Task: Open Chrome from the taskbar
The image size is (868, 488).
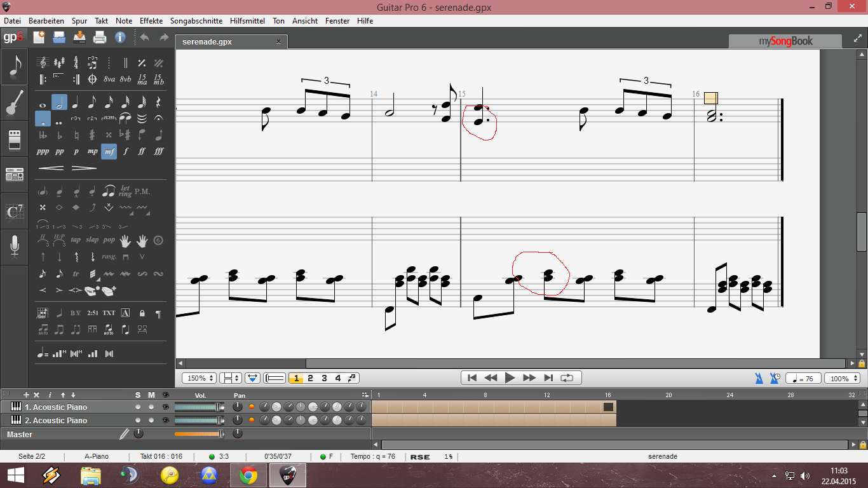Action: pyautogui.click(x=248, y=475)
